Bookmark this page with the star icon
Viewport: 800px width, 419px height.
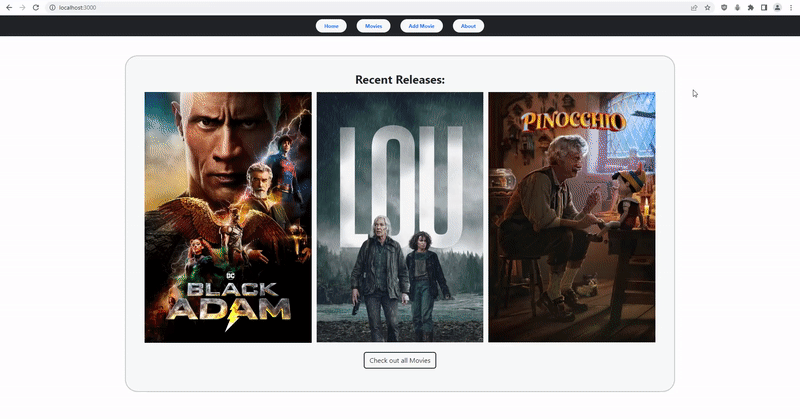(708, 8)
